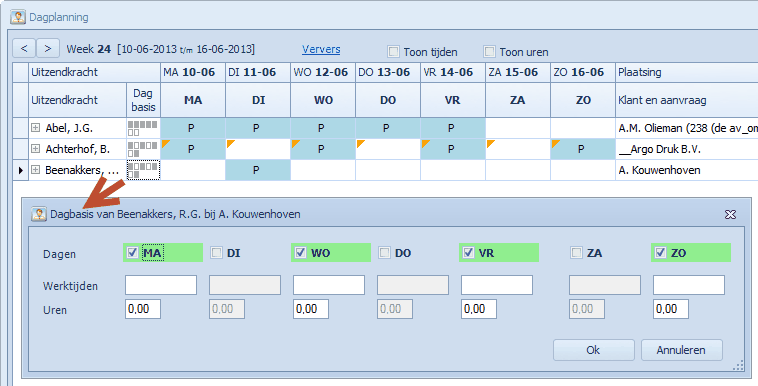Select the MA 10-06 column header

tap(193, 73)
